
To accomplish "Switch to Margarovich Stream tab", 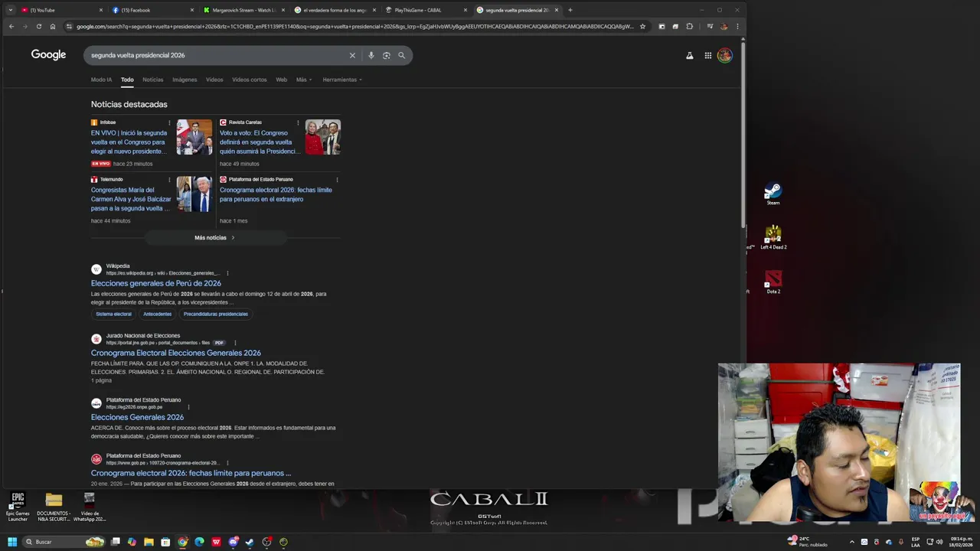I will point(243,10).
